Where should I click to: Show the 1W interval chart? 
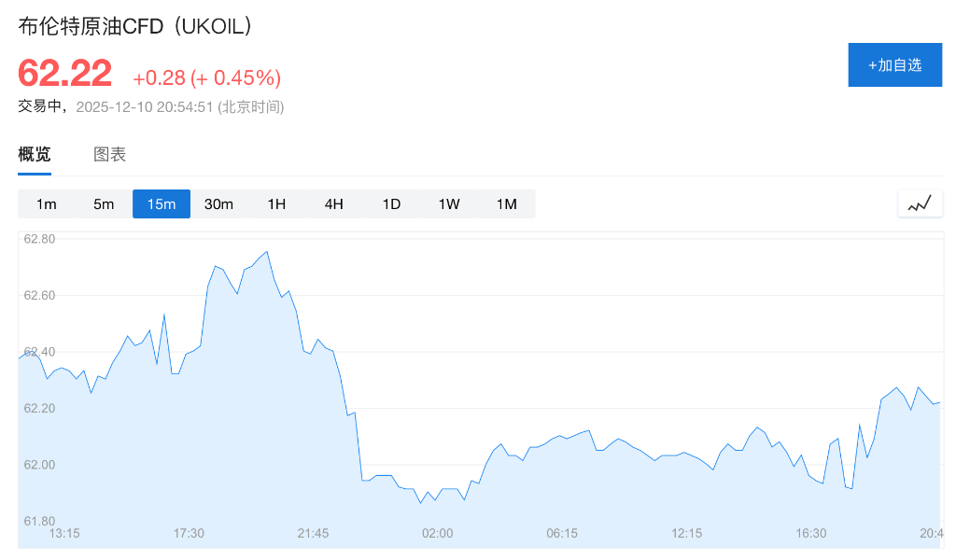[449, 204]
